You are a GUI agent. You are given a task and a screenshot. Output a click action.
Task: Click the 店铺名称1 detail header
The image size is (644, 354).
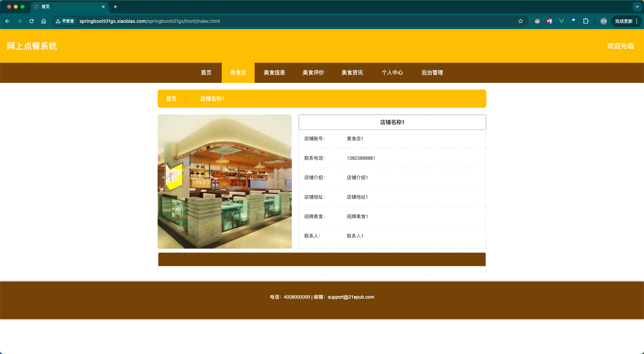point(392,122)
